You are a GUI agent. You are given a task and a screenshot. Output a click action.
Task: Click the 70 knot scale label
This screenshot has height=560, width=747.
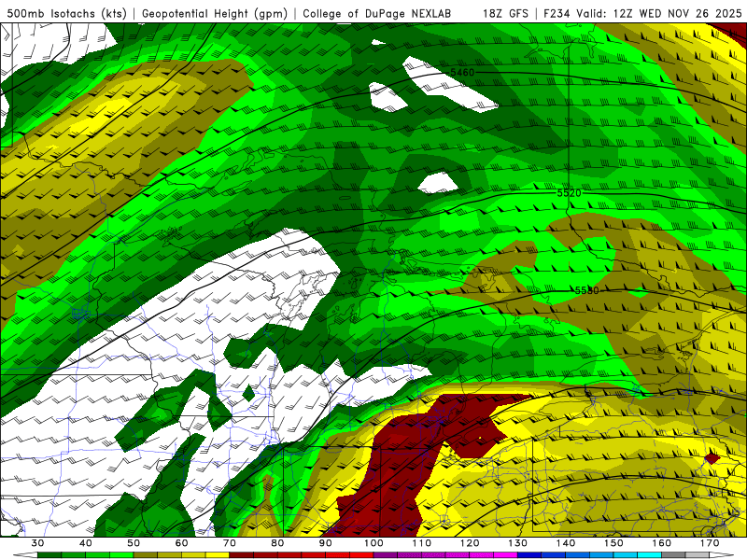[230, 543]
